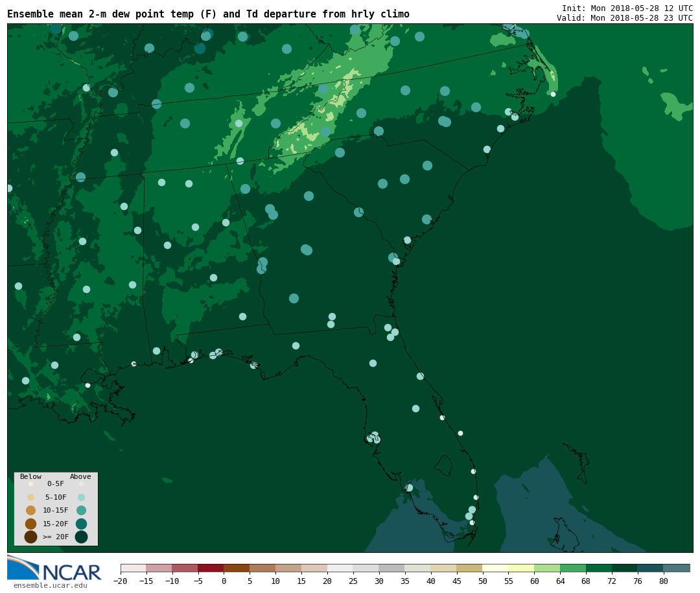Click the '-20' colorbar tick label
Image resolution: width=700 pixels, height=593 pixels.
tap(121, 581)
